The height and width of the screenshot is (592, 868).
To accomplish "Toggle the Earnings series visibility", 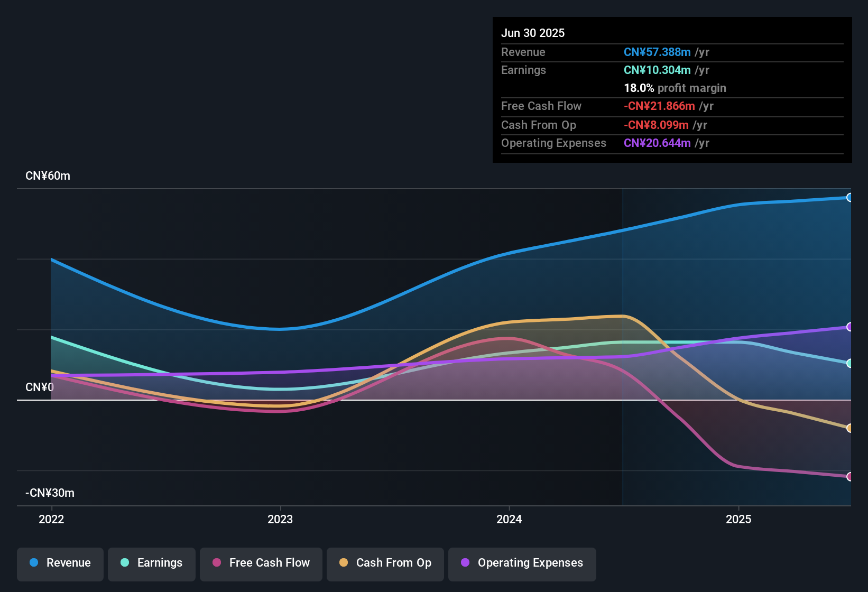I will [152, 563].
